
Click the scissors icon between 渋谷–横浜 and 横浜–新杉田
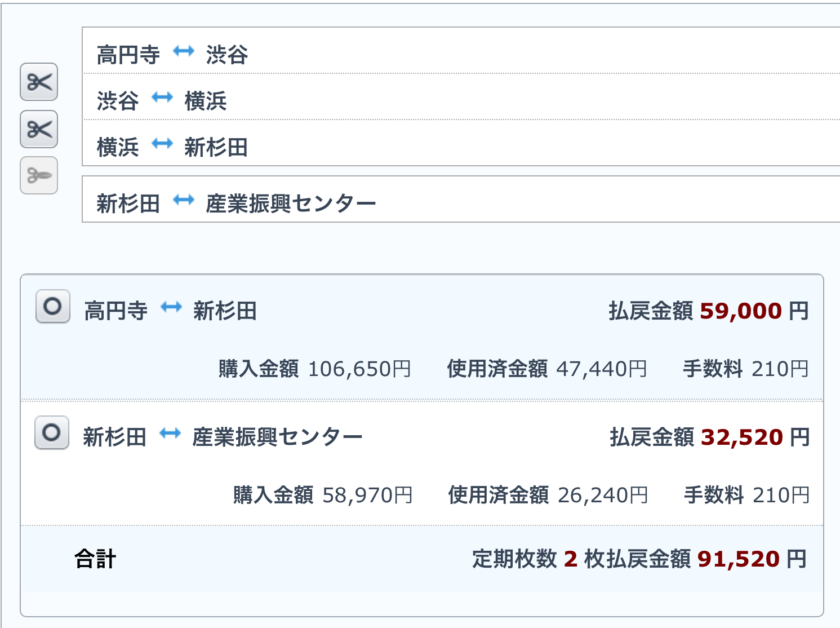[x=39, y=129]
